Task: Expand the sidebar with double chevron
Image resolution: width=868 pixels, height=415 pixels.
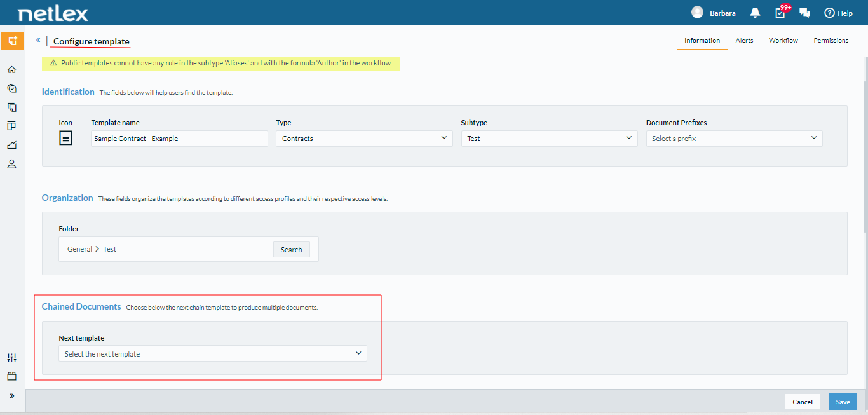Action: pos(11,395)
